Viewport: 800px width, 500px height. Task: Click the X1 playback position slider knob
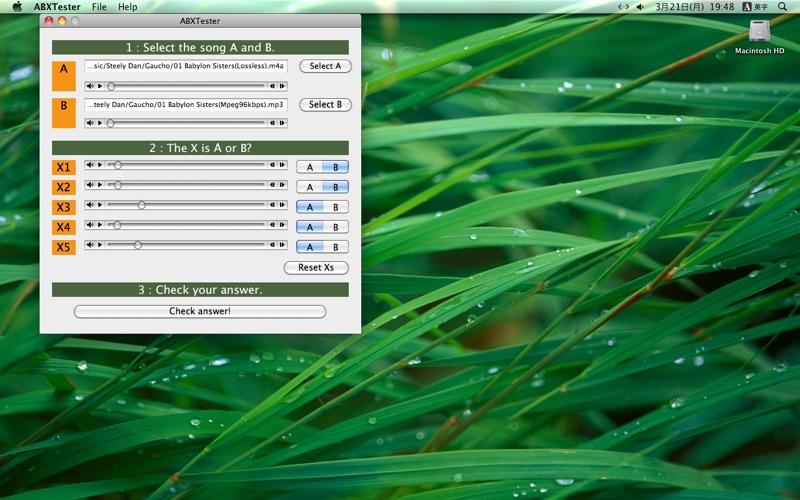[118, 165]
